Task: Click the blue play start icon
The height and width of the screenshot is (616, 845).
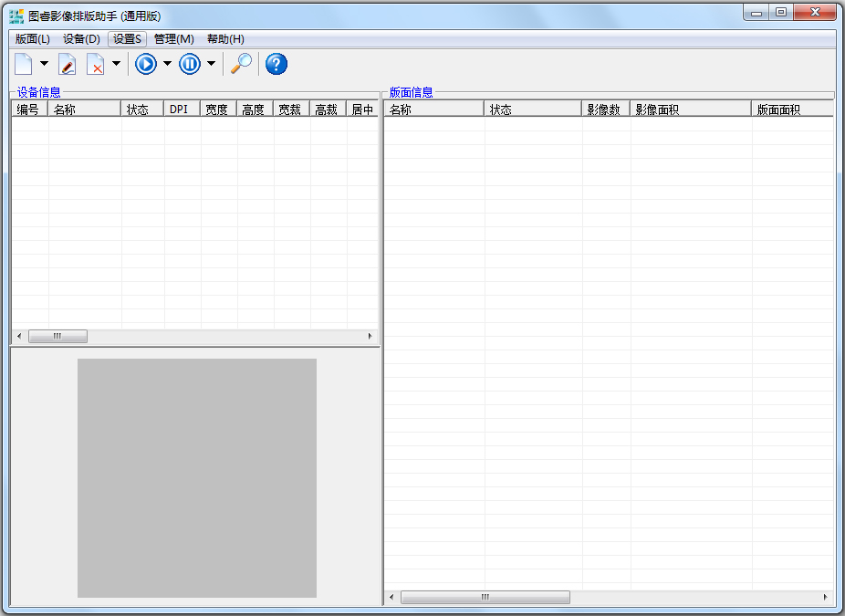Action: click(145, 64)
